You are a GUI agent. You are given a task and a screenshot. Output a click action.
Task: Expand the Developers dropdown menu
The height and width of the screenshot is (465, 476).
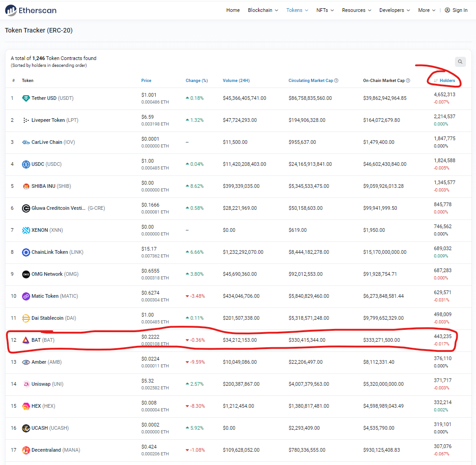pos(395,10)
